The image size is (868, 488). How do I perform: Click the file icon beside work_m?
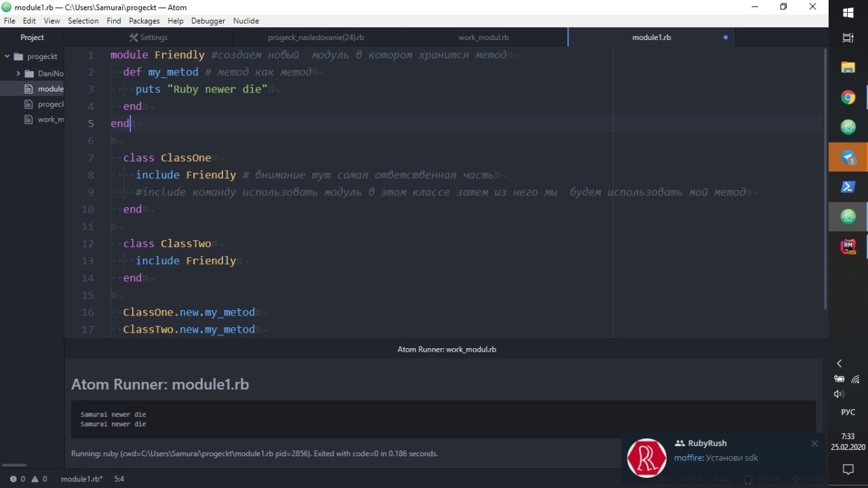click(x=28, y=119)
